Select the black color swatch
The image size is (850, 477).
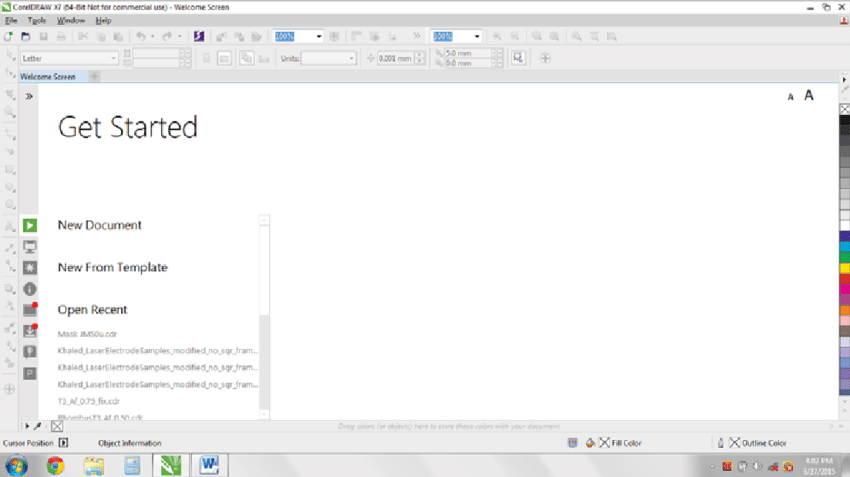(x=845, y=120)
